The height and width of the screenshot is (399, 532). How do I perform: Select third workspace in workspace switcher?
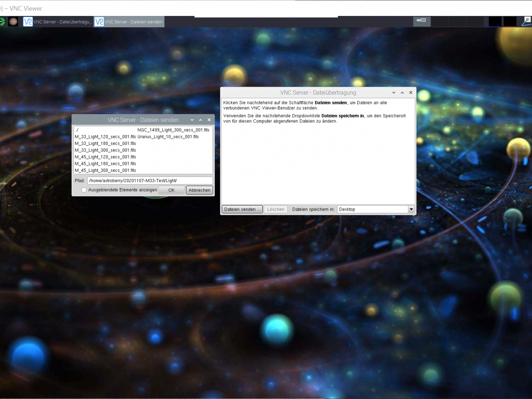(x=457, y=22)
